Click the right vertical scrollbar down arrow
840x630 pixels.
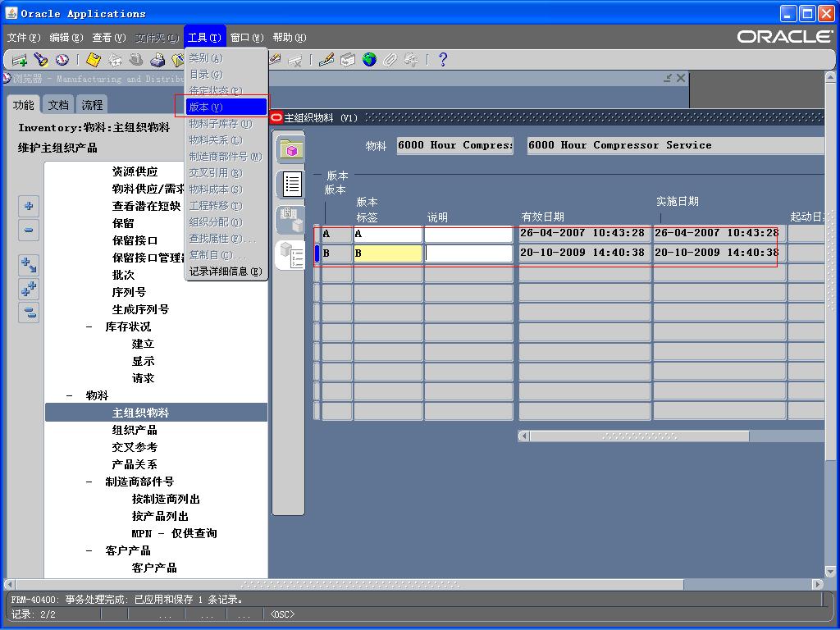click(830, 571)
